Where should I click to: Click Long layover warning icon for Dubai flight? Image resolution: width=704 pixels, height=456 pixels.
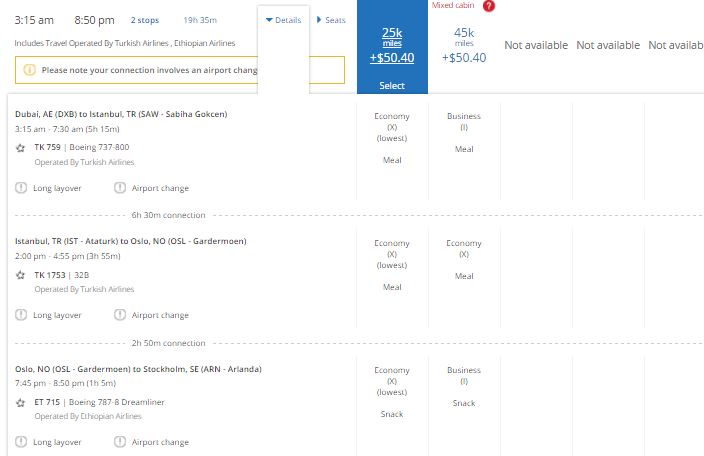pyautogui.click(x=21, y=188)
